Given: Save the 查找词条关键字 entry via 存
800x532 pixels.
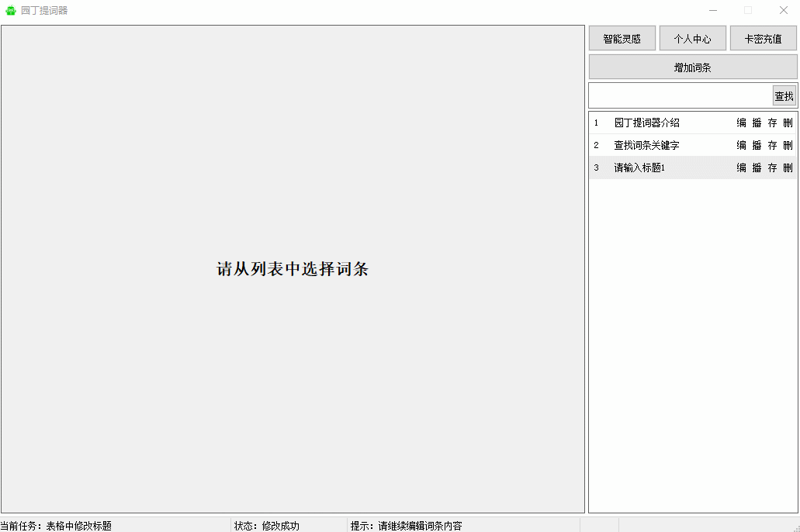Looking at the screenshot, I should click(772, 145).
